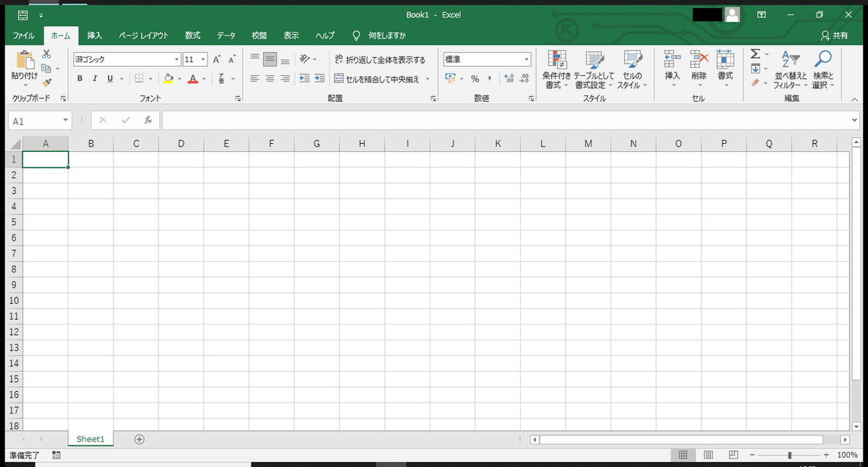
Task: Toggle align text left
Action: [255, 79]
